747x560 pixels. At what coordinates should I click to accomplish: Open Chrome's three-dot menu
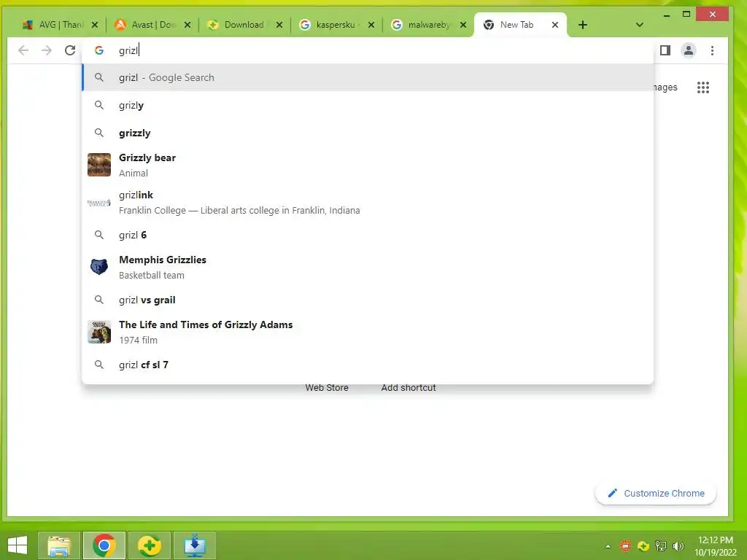click(712, 50)
